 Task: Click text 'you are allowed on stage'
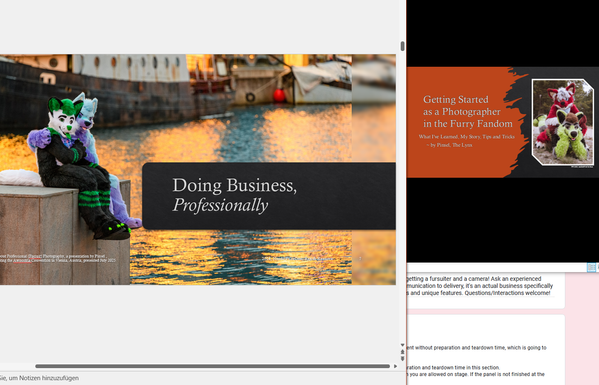click(x=439, y=374)
